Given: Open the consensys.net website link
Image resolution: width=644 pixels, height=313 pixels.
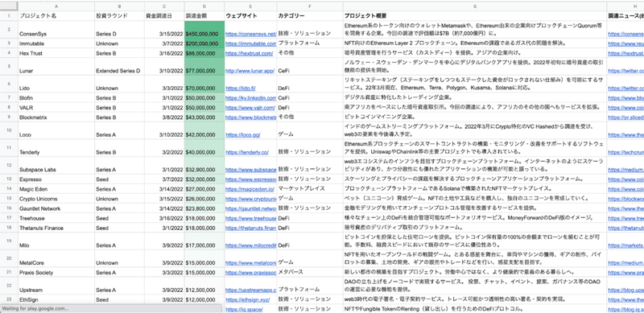Looking at the screenshot, I should tap(250, 34).
